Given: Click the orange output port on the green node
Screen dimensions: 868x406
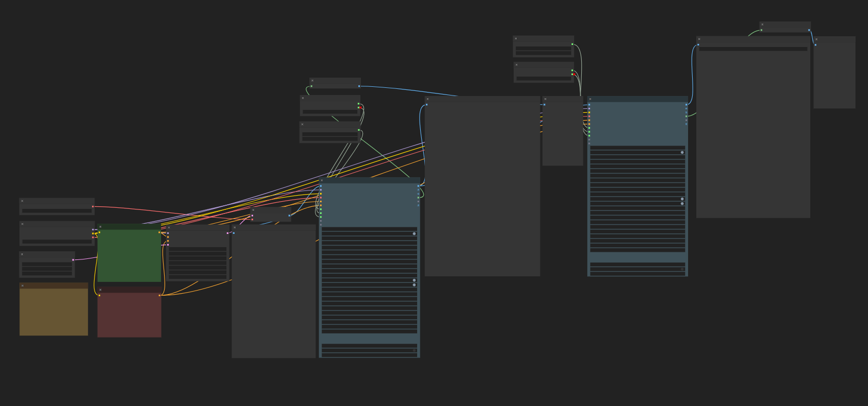Looking at the screenshot, I should click(x=159, y=232).
